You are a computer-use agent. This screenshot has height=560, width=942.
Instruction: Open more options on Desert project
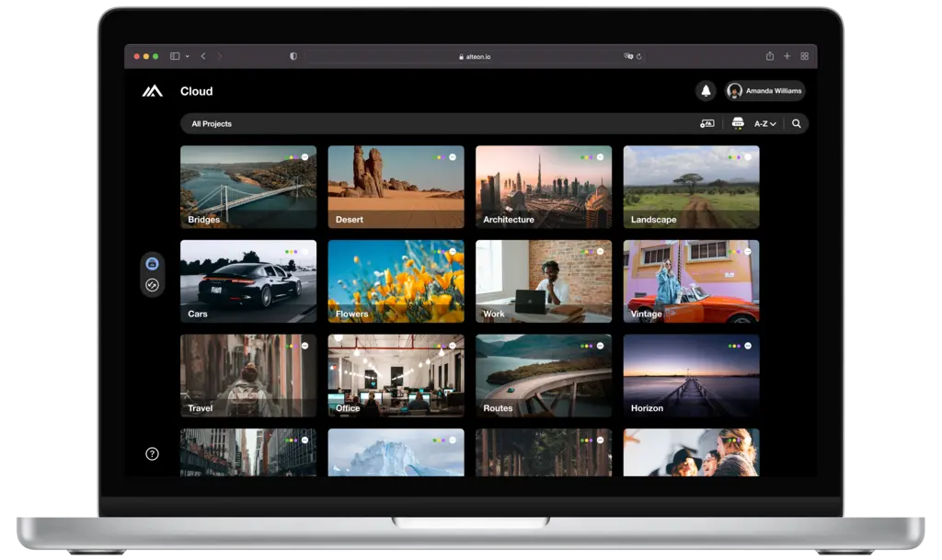[x=453, y=157]
